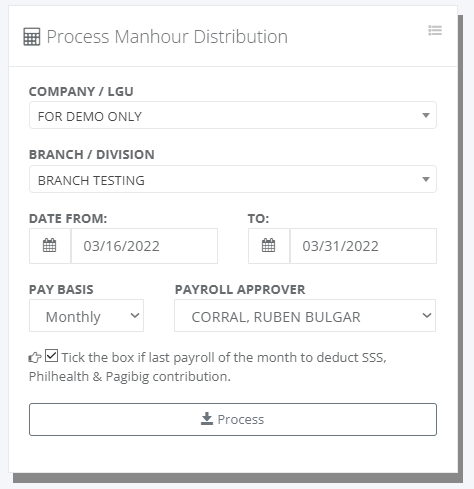Click the calculator icon beside the title

(32, 37)
